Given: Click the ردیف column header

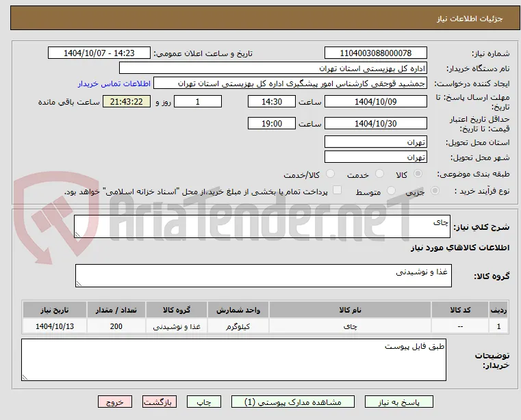Looking at the screenshot, I should (x=498, y=310).
